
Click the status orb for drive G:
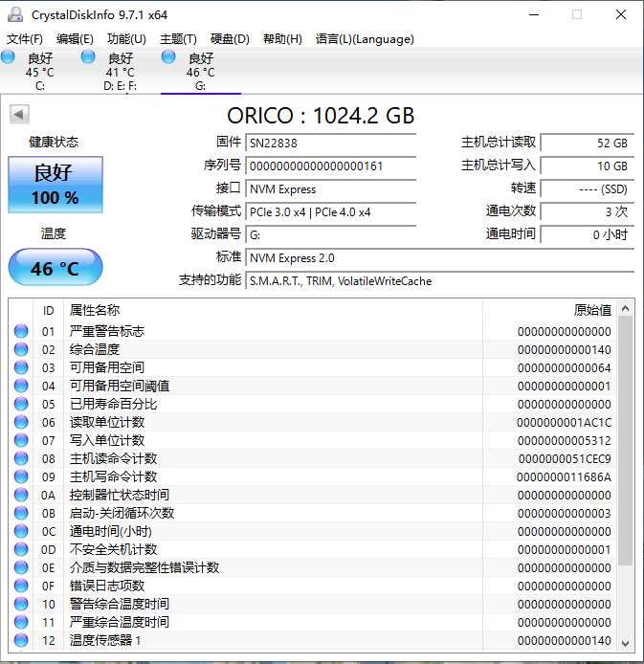pyautogui.click(x=168, y=57)
